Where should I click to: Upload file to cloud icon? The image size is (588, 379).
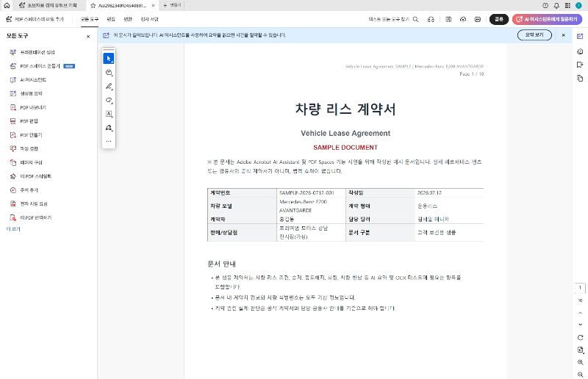tap(463, 19)
